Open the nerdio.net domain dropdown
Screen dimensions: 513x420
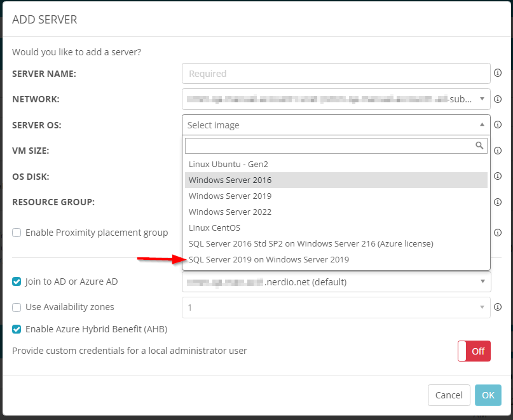click(x=336, y=281)
